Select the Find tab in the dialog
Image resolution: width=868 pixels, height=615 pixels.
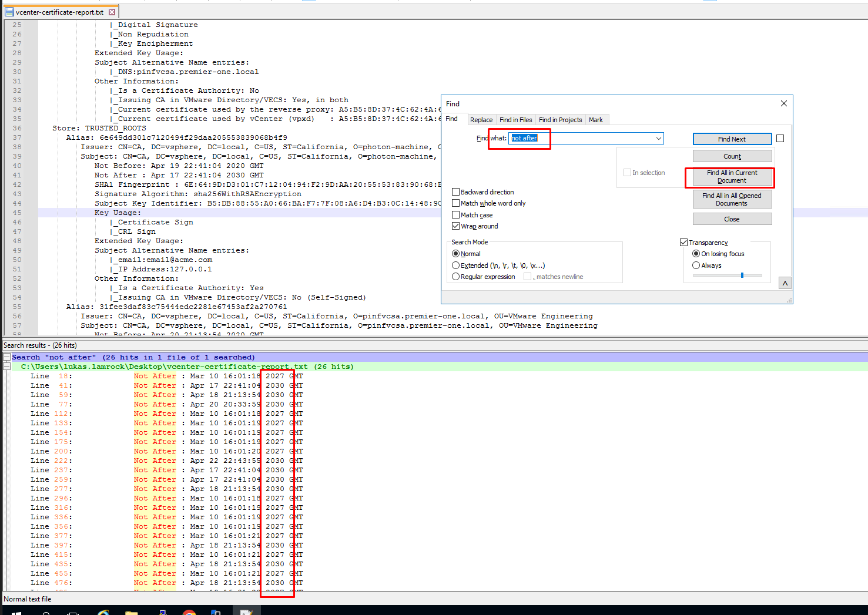pos(451,119)
